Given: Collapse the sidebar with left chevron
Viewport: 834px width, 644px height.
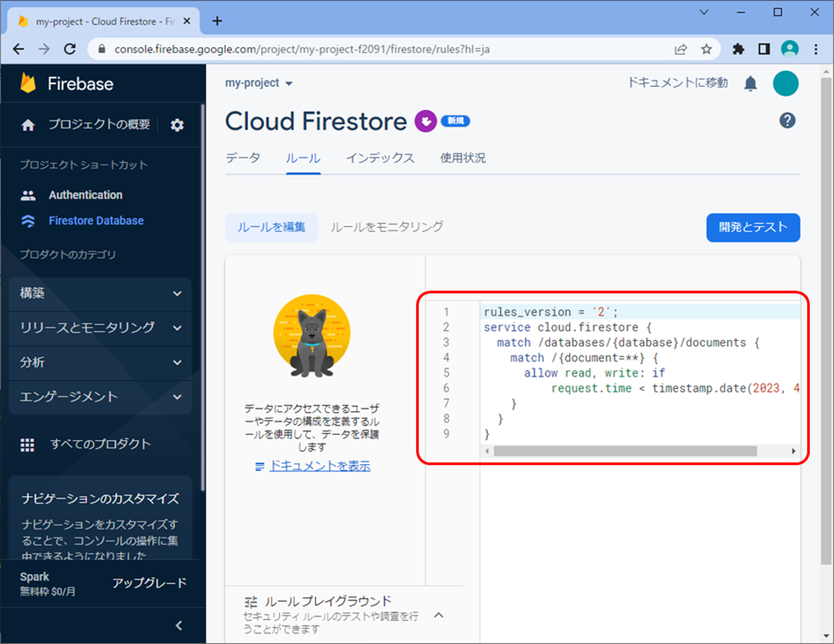Looking at the screenshot, I should point(179,626).
